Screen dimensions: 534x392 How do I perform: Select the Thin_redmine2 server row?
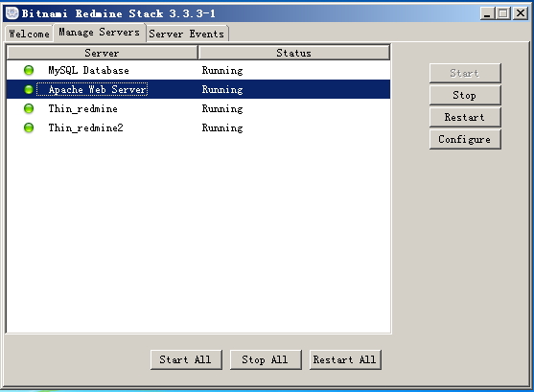pos(198,127)
